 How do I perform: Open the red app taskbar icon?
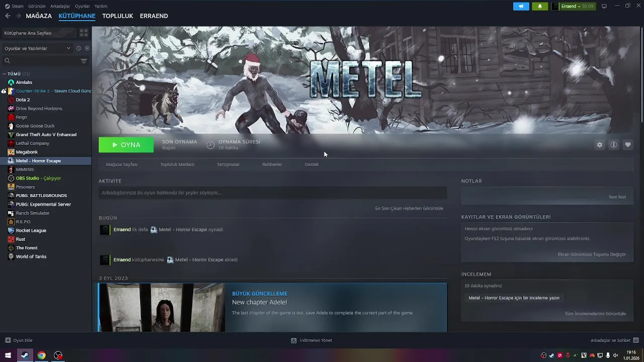[x=58, y=355]
